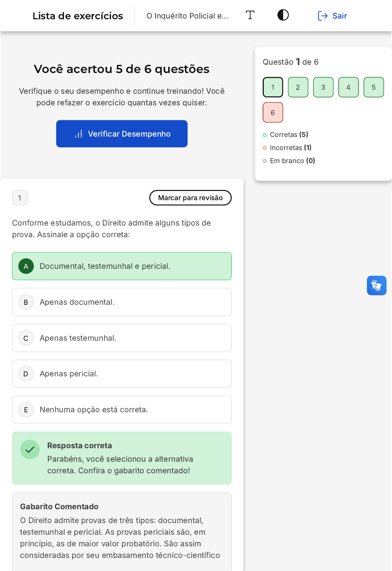Open question 4 from the question grid

click(348, 87)
